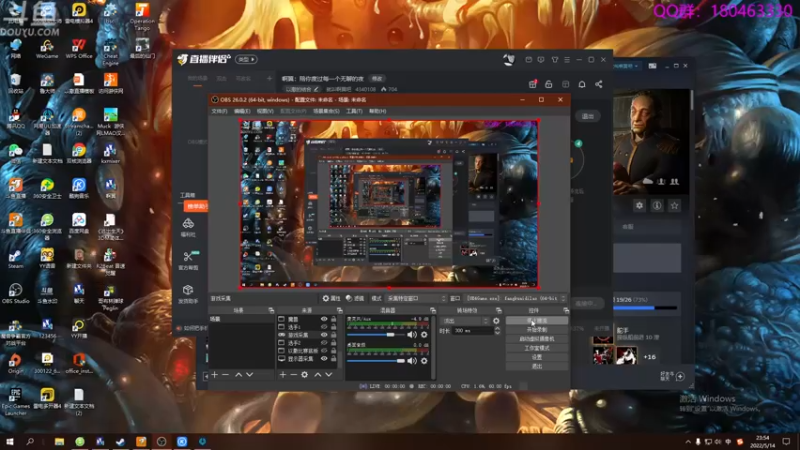Toggle visibility of 游戏采集 source
Viewport: 800px width, 450px height.
coord(324,335)
